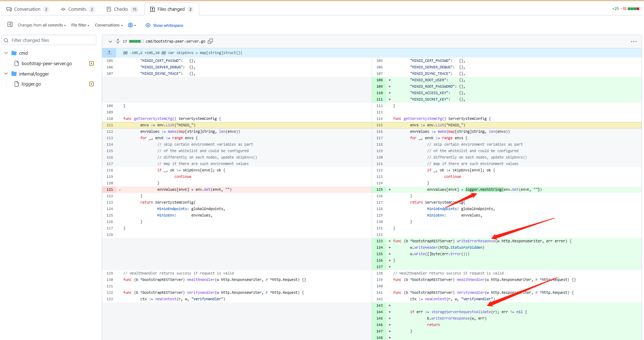Collapse the cmd folder chevron
This screenshot has width=644, height=340.
click(6, 53)
